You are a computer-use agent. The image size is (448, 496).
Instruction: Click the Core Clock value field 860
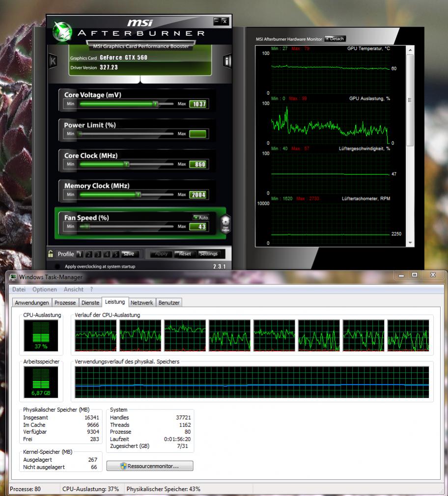(198, 165)
